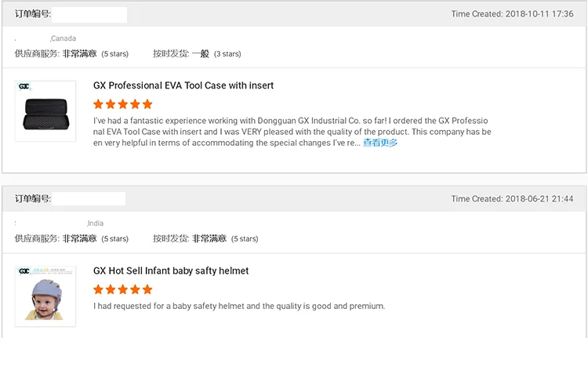588x392 pixels.
Task: Click the 查看更多 link in the tool case review
Action: (x=380, y=143)
